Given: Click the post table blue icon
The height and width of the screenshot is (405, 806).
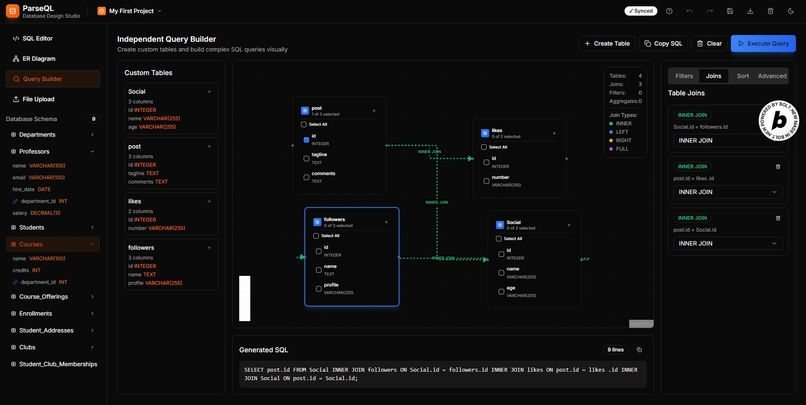Looking at the screenshot, I should (305, 111).
